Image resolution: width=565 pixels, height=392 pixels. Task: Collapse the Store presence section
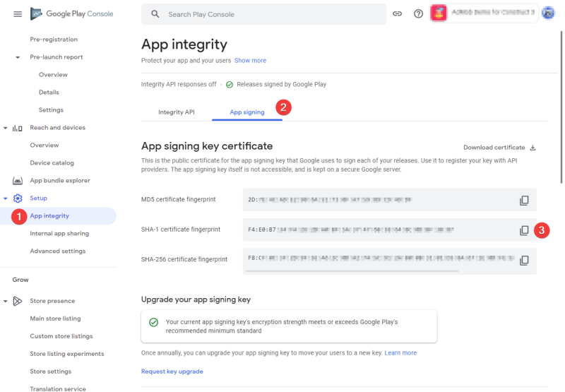pos(6,301)
